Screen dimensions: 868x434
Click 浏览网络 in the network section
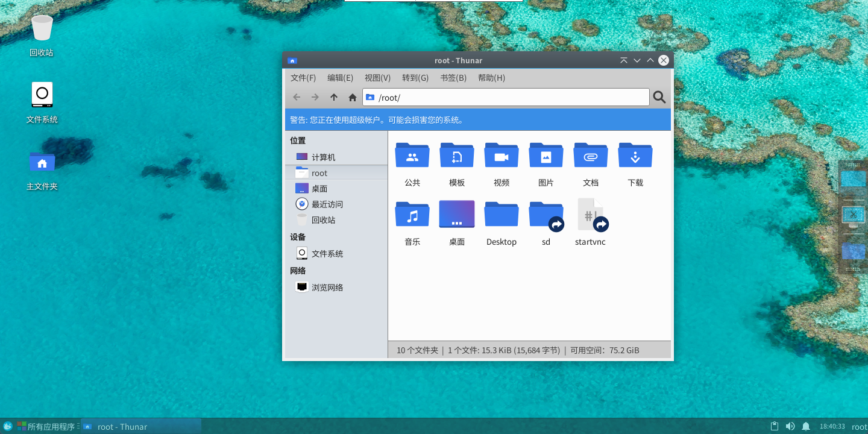[327, 288]
